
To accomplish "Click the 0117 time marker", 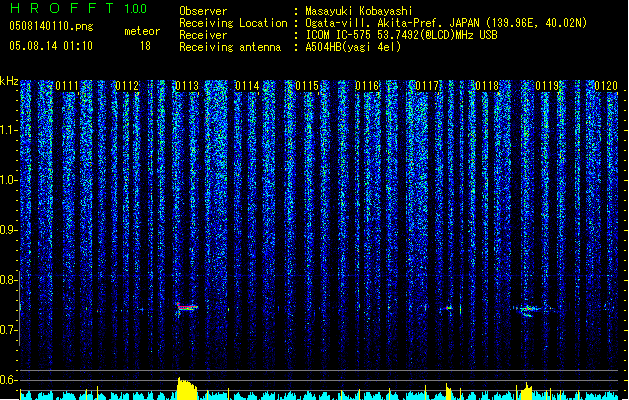I will [427, 86].
